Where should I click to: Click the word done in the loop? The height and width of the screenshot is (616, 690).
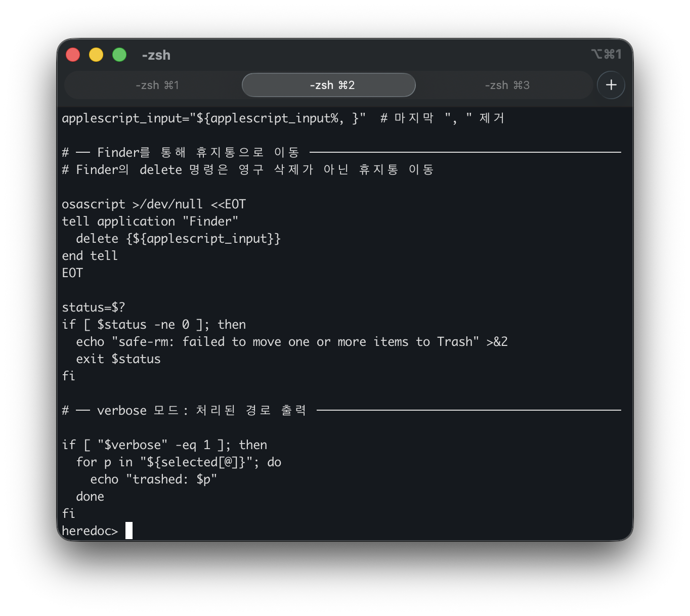click(x=90, y=497)
